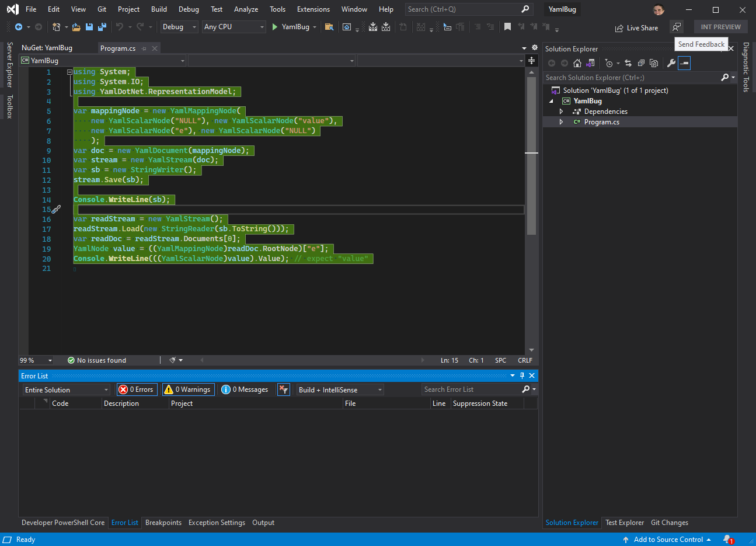
Task: Open the Entire Solution filter dropdown
Action: [x=66, y=389]
